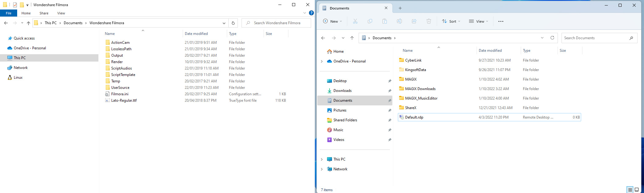Go back in the Documents window
This screenshot has height=193, width=644.
pos(323,38)
